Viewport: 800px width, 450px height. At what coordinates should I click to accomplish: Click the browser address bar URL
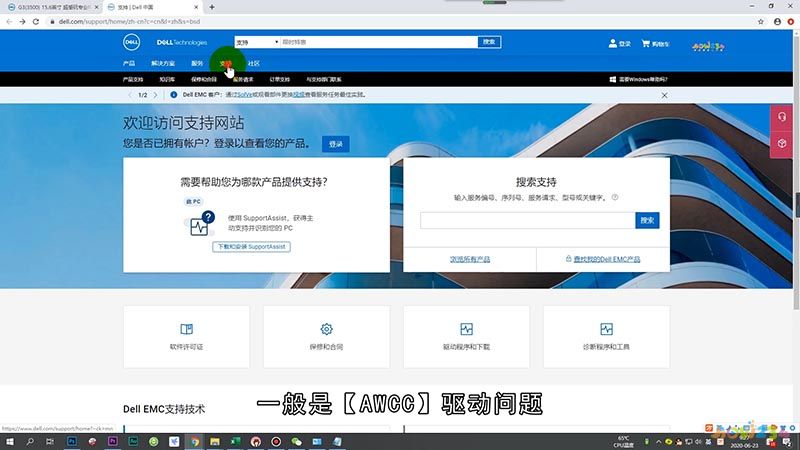[x=129, y=21]
